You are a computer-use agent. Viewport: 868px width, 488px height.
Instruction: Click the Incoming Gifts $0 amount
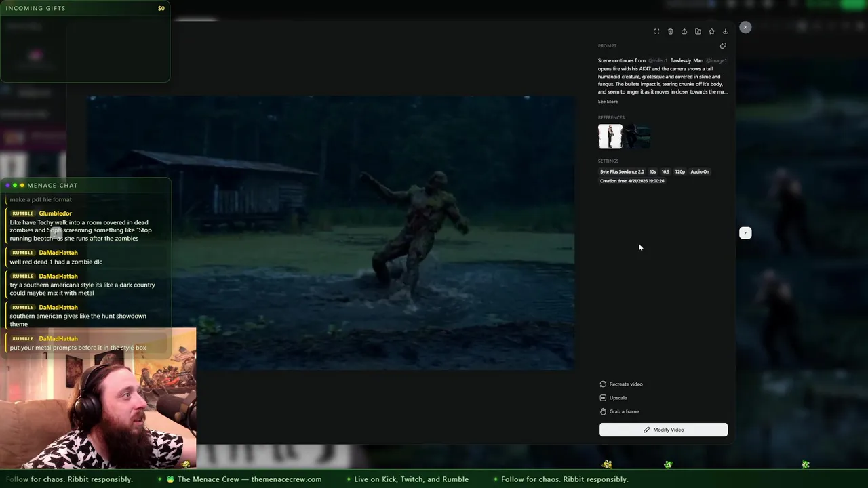click(x=161, y=8)
